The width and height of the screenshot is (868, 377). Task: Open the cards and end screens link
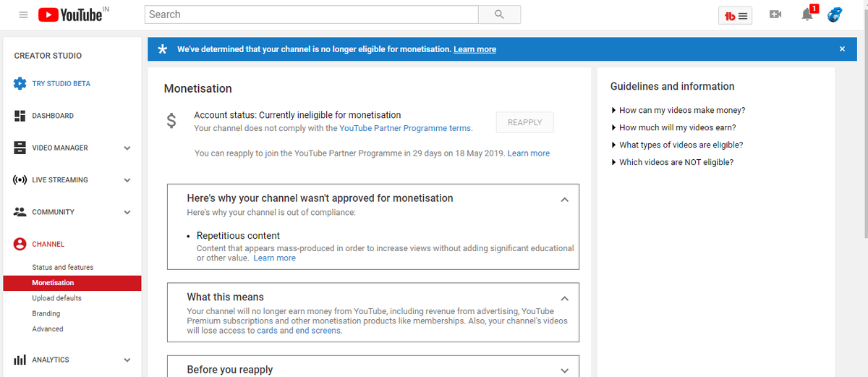299,331
